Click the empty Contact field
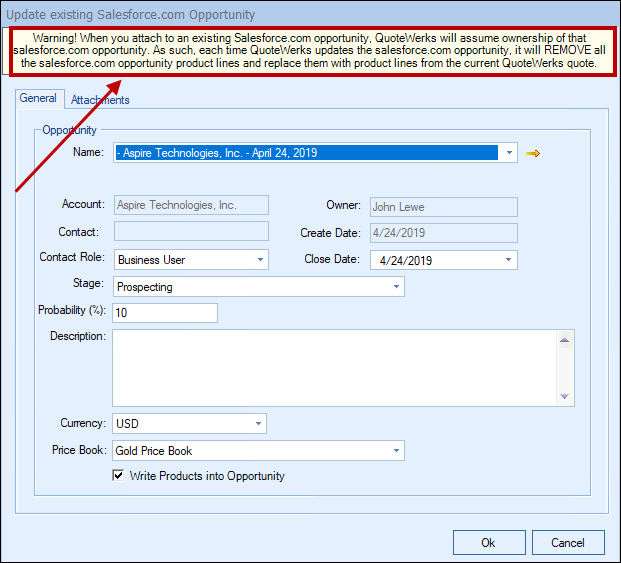Image resolution: width=621 pixels, height=563 pixels. pyautogui.click(x=191, y=232)
